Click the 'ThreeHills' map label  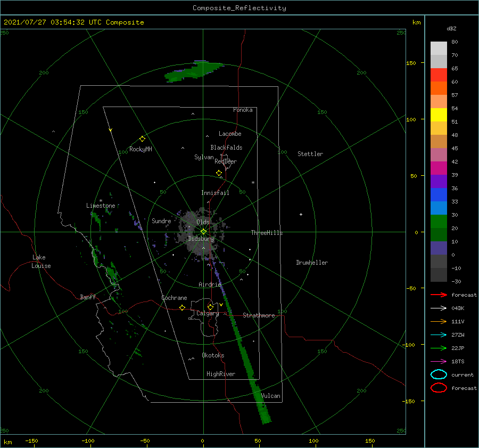pyautogui.click(x=267, y=233)
